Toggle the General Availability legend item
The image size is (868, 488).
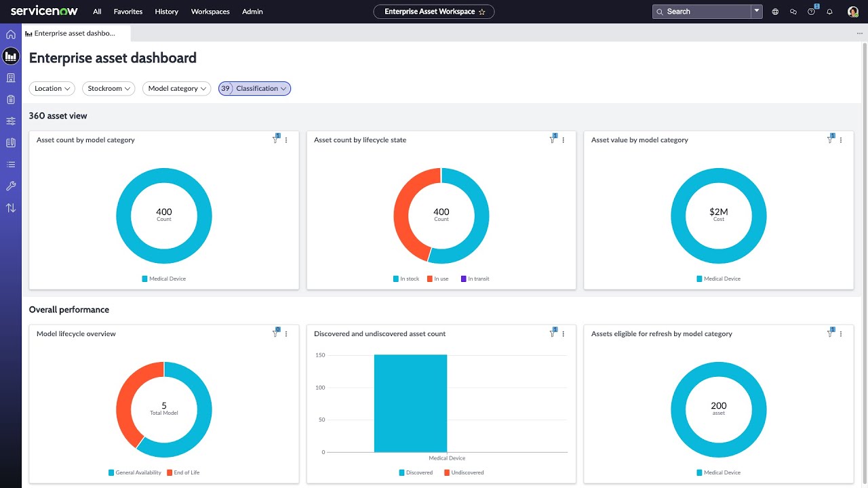tap(135, 472)
